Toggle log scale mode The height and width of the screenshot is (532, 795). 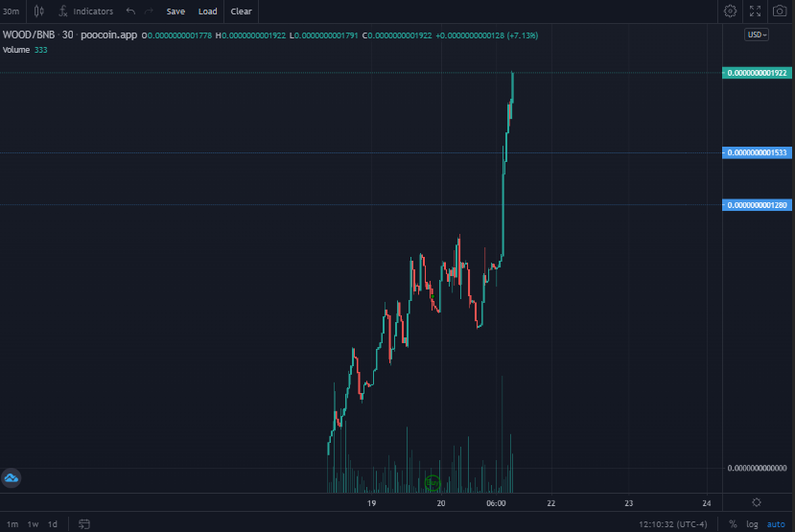(x=752, y=524)
